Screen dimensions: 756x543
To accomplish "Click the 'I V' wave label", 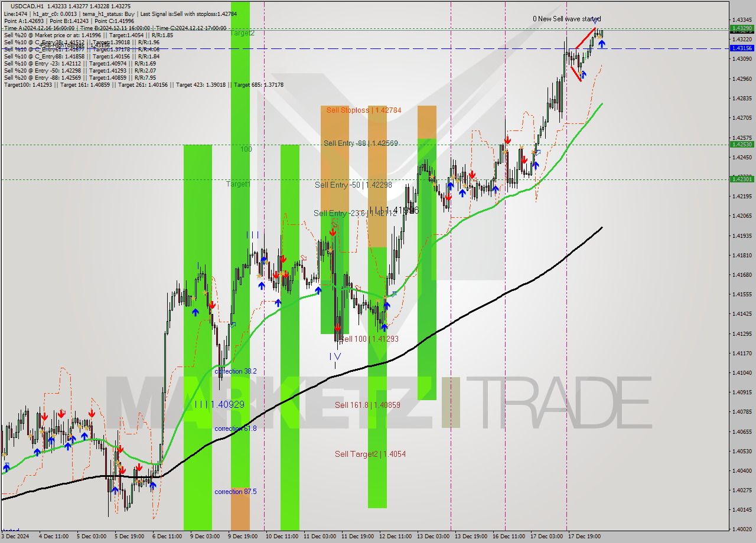I will (335, 356).
